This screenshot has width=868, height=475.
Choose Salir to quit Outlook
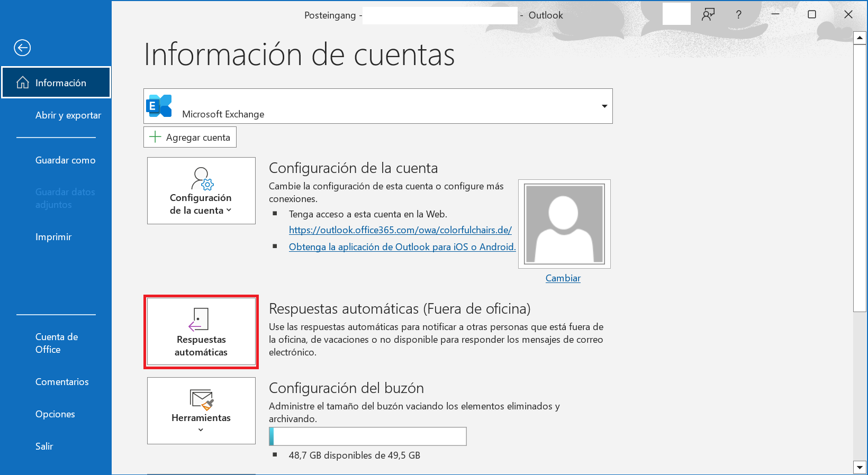[44, 446]
